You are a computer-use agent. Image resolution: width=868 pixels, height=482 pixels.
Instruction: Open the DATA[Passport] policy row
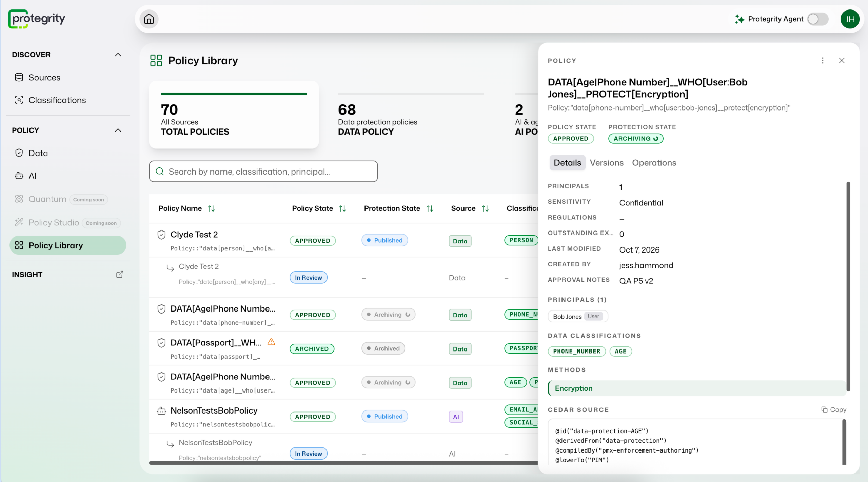[343, 348]
